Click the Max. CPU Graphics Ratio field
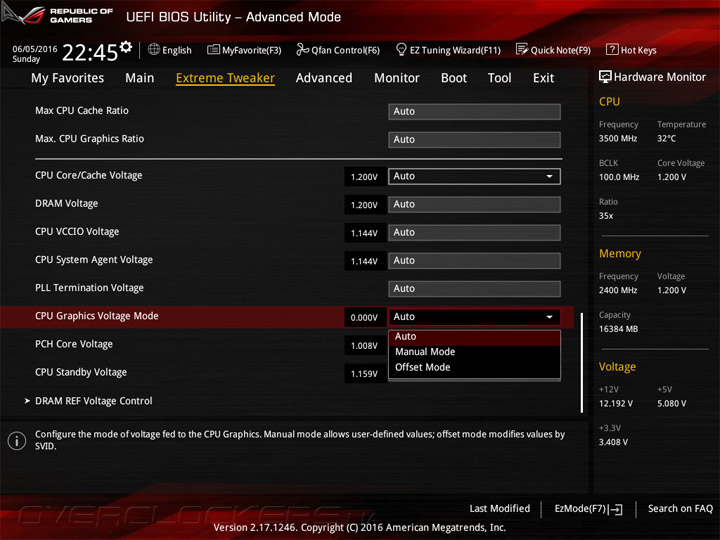This screenshot has width=720, height=540. 474,140
